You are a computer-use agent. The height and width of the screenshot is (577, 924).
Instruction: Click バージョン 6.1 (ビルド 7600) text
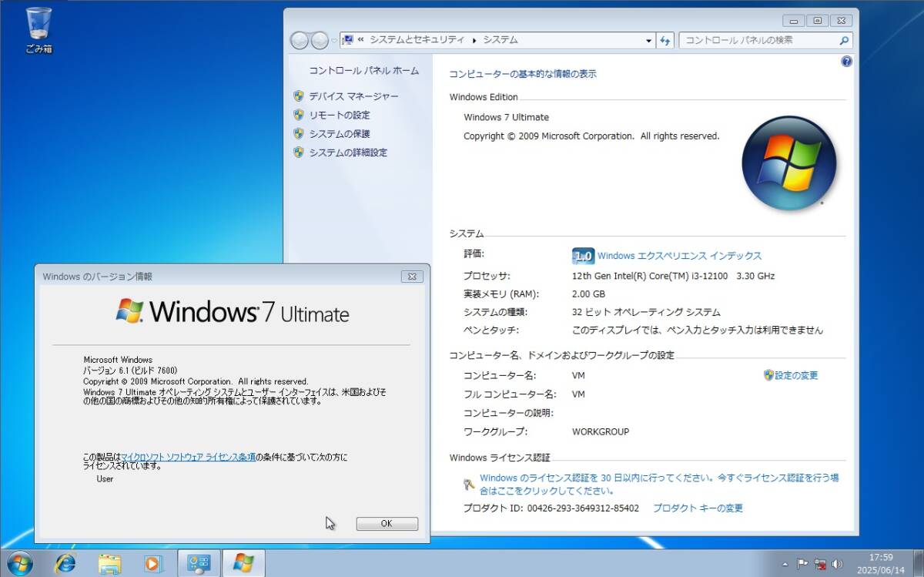click(131, 371)
